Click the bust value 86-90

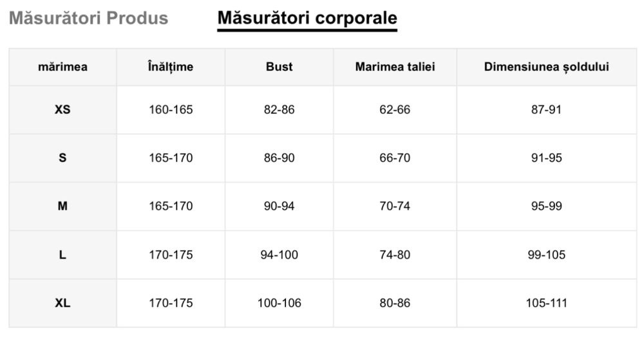point(279,158)
